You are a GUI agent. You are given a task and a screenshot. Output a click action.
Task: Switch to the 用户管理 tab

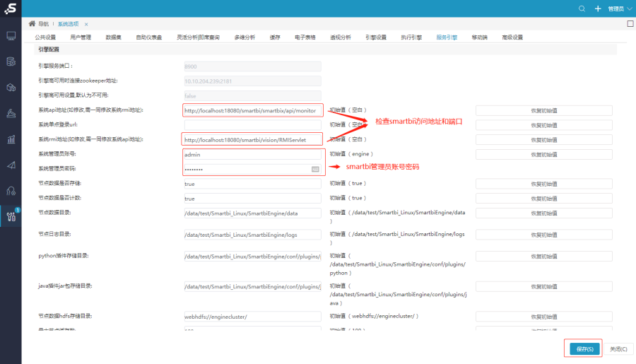[81, 37]
